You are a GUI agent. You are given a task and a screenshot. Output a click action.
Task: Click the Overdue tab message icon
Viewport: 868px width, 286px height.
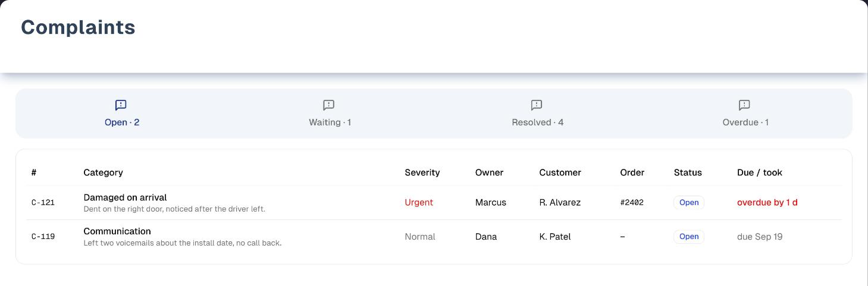pyautogui.click(x=744, y=105)
